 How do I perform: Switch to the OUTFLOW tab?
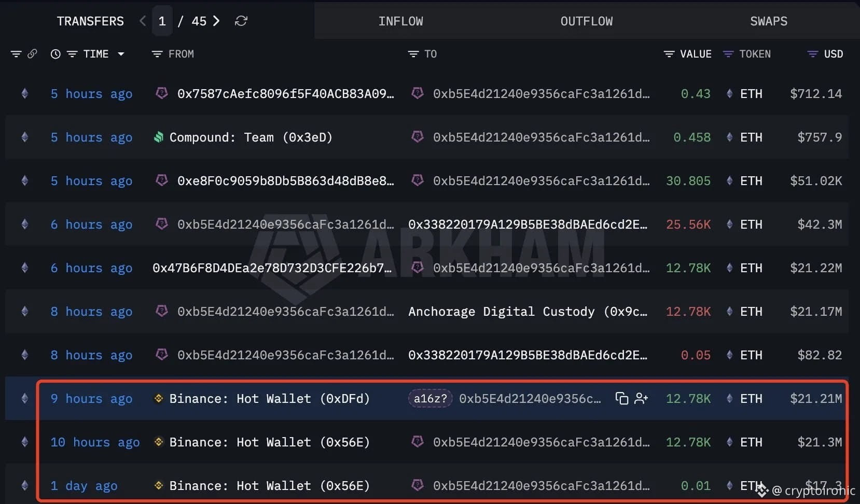coord(587,21)
